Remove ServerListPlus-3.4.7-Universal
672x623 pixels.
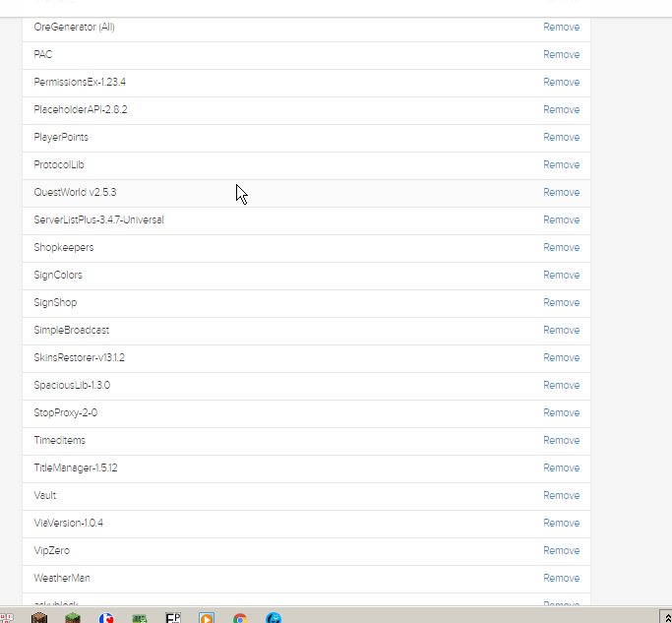562,219
